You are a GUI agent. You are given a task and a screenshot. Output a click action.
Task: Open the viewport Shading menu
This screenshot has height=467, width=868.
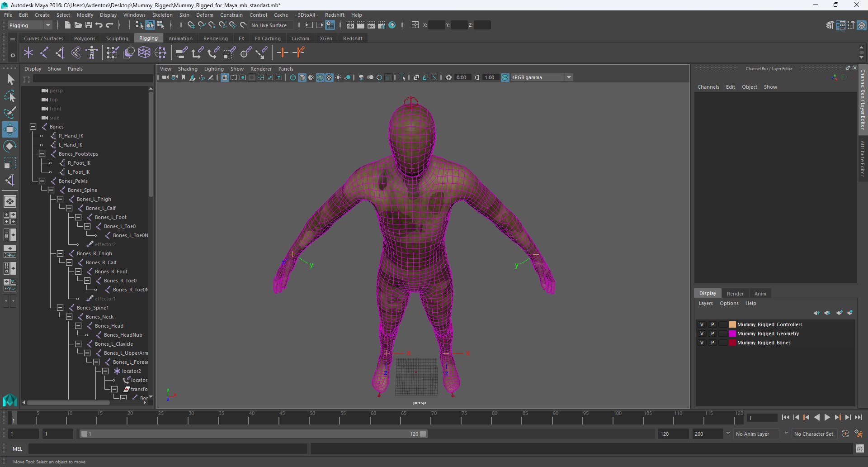tap(188, 69)
